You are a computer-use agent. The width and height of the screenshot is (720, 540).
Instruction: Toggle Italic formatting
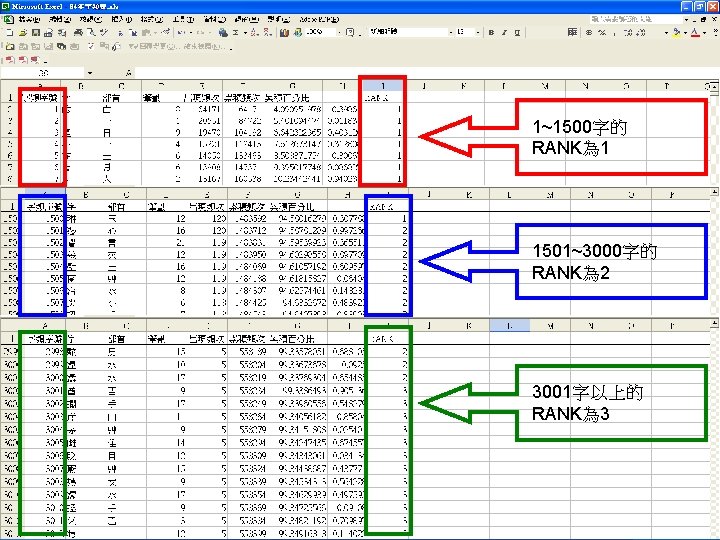[504, 33]
